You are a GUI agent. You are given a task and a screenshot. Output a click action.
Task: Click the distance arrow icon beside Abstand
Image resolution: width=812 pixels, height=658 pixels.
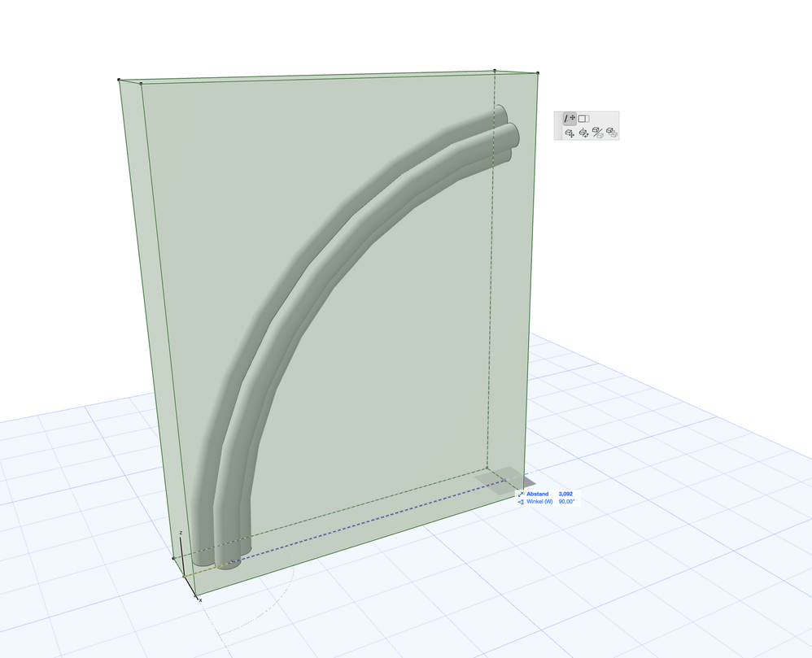coord(521,494)
